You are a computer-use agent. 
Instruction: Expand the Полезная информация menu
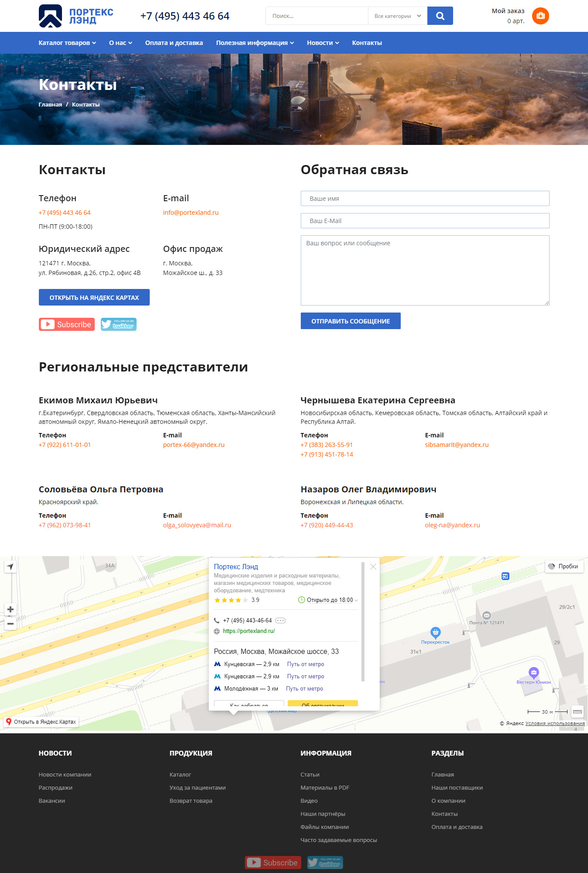click(255, 43)
